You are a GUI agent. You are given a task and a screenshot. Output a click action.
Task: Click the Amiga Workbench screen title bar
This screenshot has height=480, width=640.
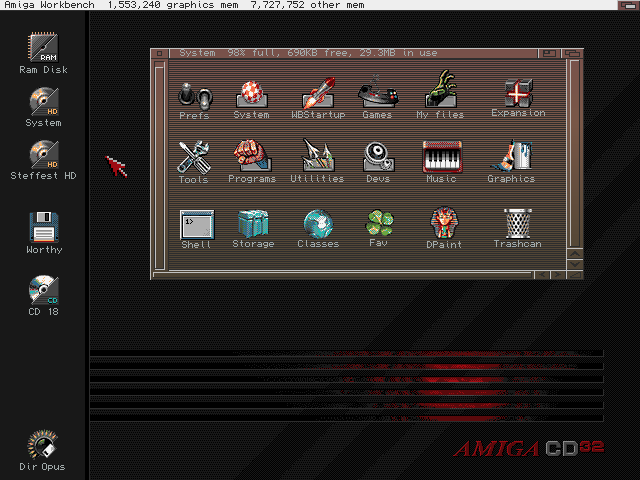coord(308,5)
